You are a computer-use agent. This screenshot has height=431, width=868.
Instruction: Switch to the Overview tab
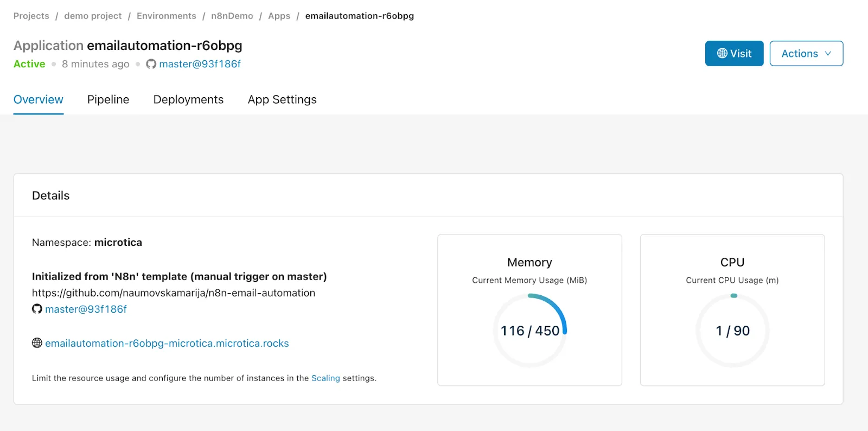[39, 99]
